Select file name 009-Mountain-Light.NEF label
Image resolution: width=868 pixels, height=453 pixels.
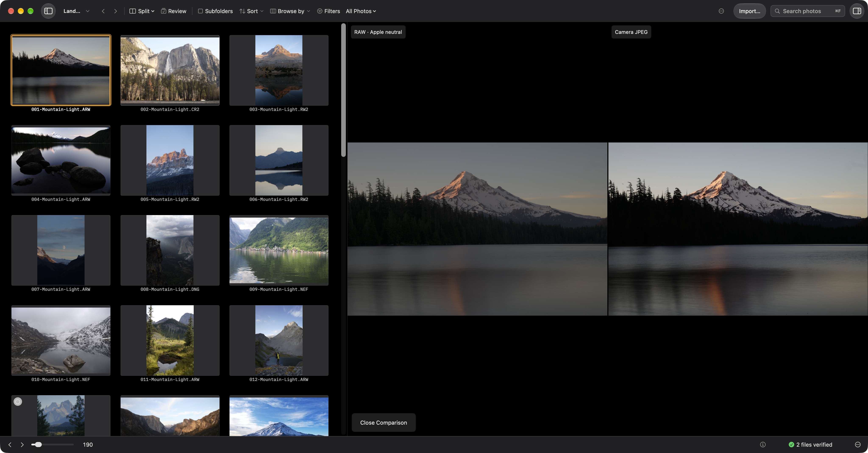pos(279,289)
